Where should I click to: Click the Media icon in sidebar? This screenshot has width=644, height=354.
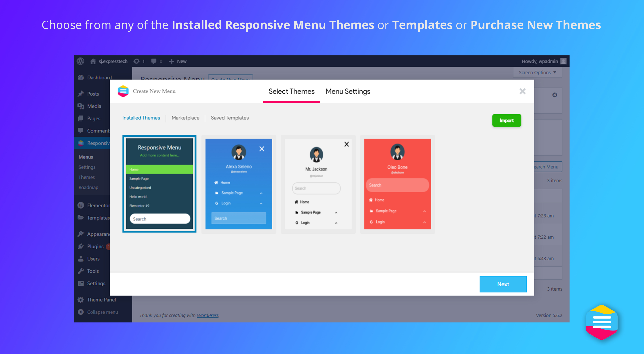[x=81, y=106]
